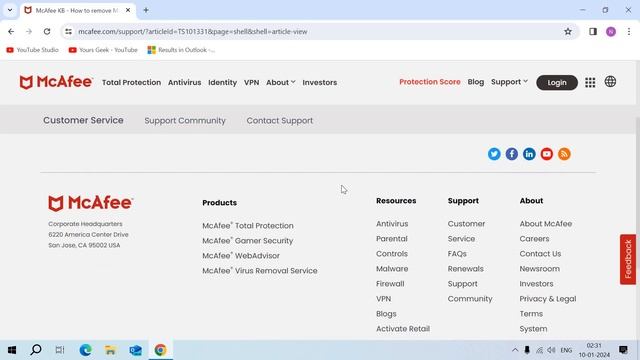View site information icon in address bar
The image size is (640, 360).
pos(68,31)
